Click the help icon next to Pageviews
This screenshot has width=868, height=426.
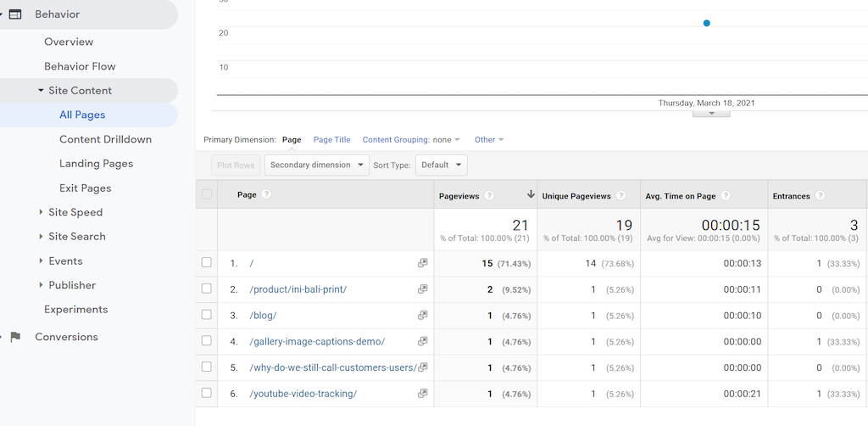(x=487, y=196)
